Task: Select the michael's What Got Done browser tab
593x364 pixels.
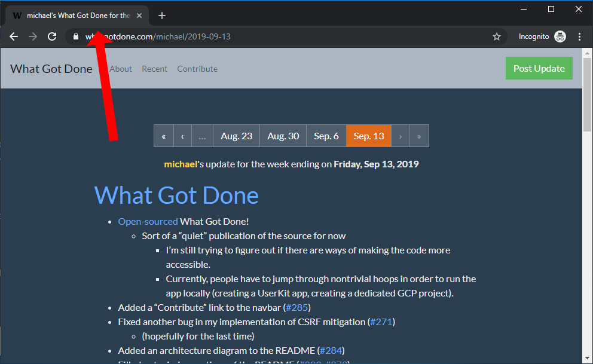Action: pyautogui.click(x=77, y=16)
